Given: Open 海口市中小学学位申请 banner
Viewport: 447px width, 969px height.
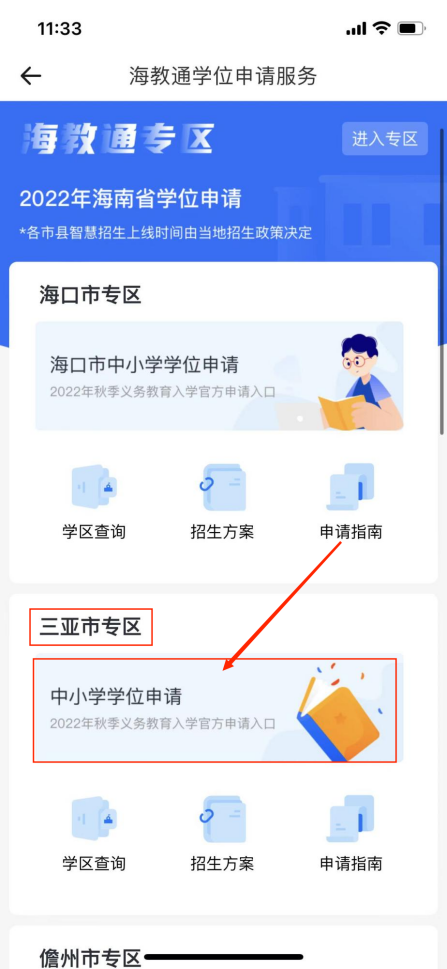Looking at the screenshot, I should [x=219, y=376].
